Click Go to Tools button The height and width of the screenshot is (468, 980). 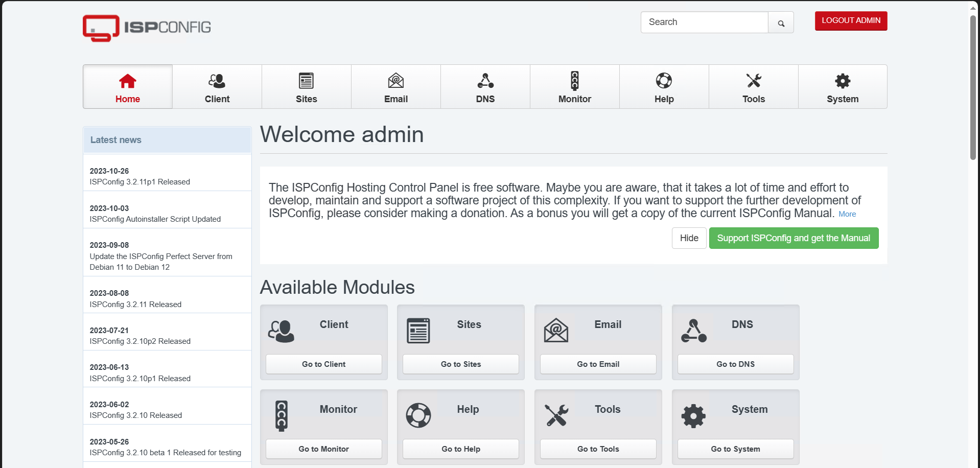598,449
